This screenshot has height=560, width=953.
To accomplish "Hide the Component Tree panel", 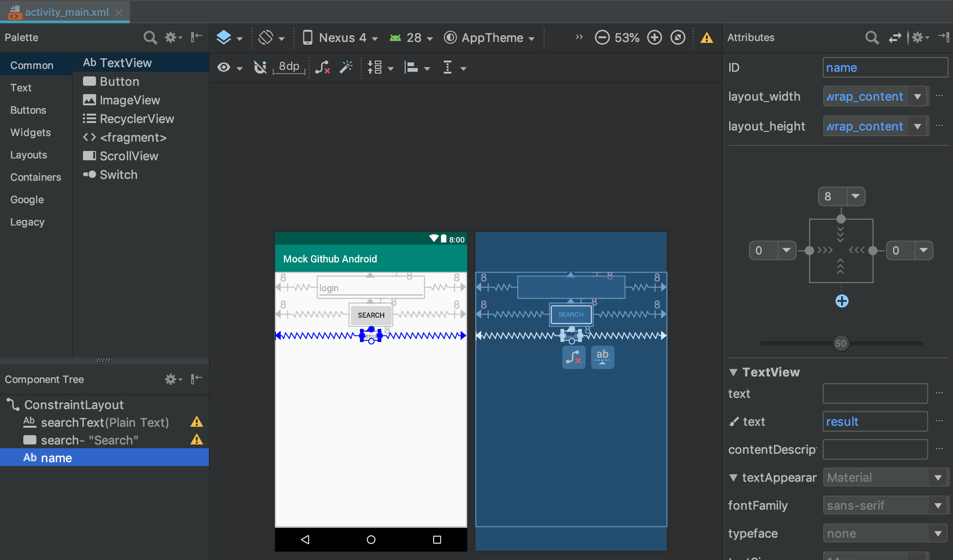I will click(x=197, y=379).
